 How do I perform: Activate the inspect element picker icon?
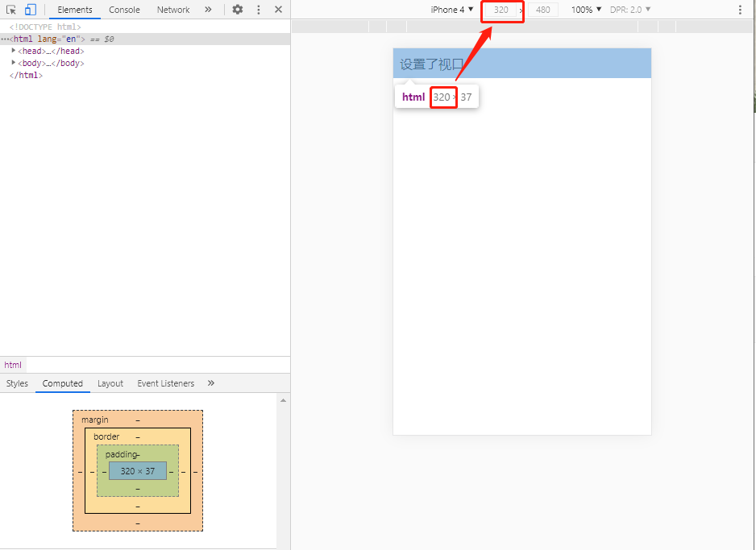[x=11, y=10]
